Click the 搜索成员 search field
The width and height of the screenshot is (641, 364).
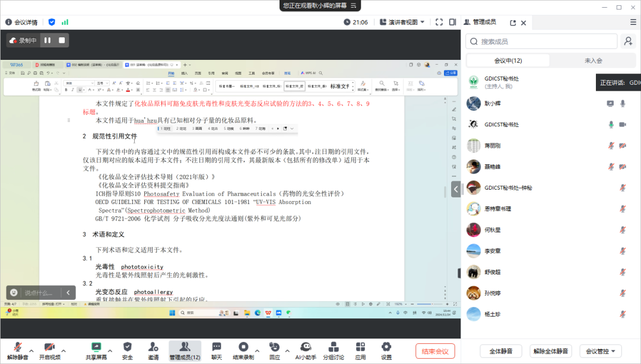(542, 41)
